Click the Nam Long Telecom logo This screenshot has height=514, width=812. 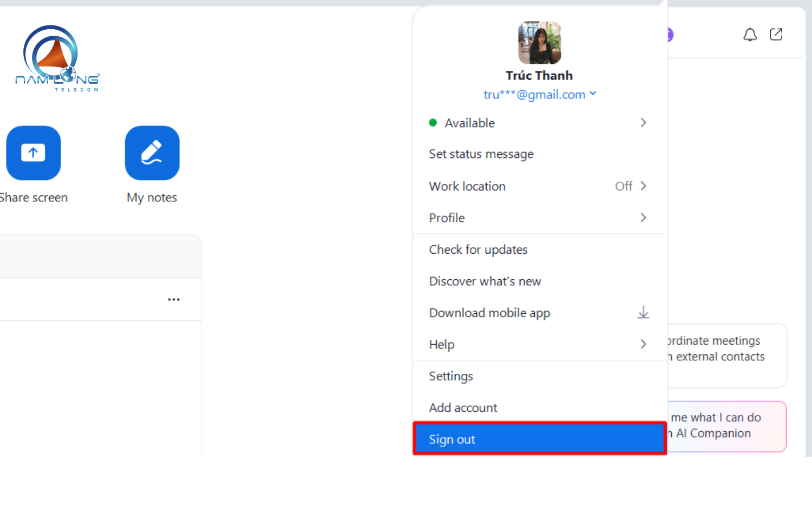pos(57,58)
